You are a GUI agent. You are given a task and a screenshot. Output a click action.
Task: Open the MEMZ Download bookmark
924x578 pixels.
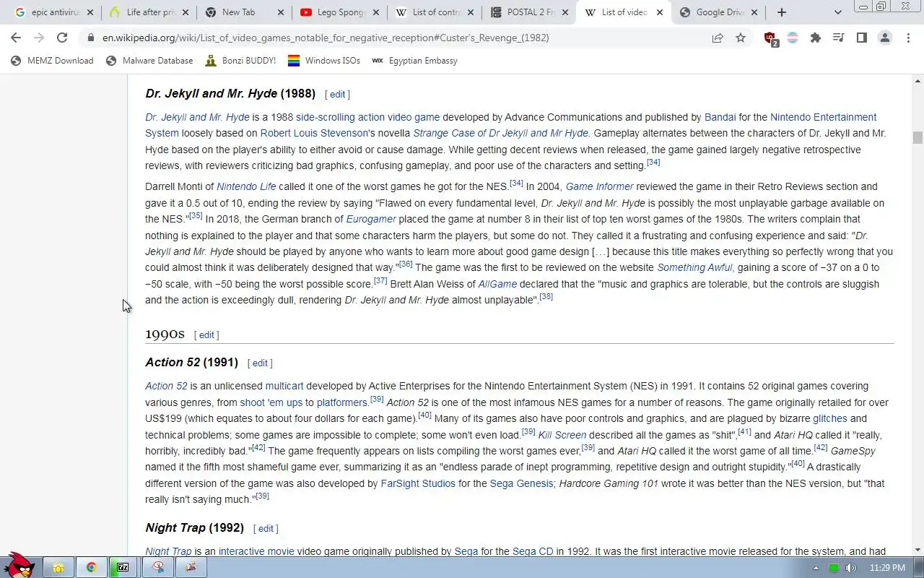coord(52,61)
